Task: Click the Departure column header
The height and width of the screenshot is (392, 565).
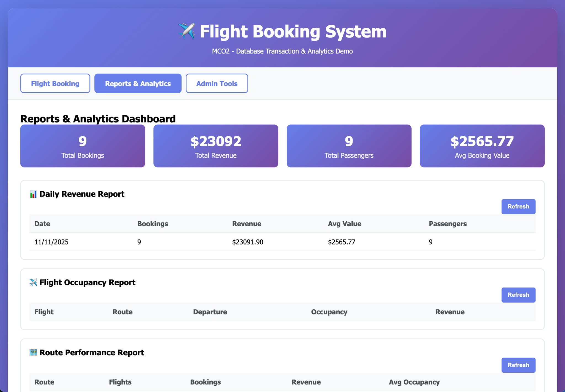Action: point(210,312)
